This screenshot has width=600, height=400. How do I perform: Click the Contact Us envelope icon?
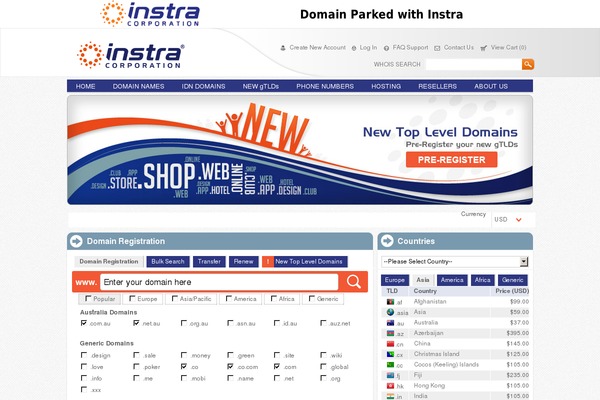pos(437,48)
